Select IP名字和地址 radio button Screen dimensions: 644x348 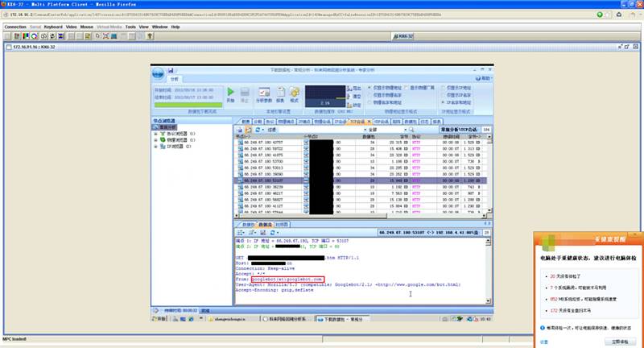tap(443, 103)
